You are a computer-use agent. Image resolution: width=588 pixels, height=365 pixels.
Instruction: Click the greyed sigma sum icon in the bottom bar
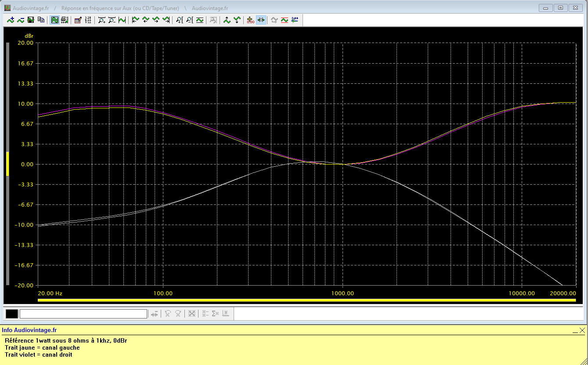[x=215, y=314]
